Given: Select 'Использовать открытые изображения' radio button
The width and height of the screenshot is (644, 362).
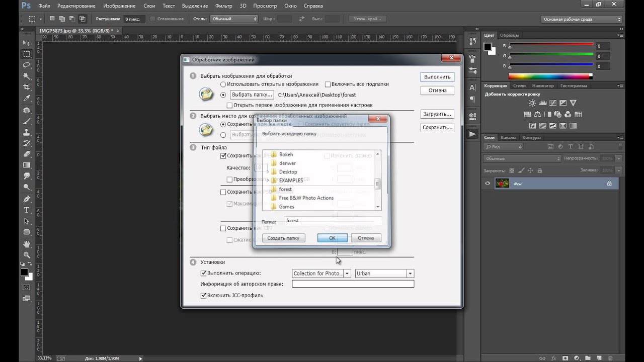Looking at the screenshot, I should coord(223,84).
